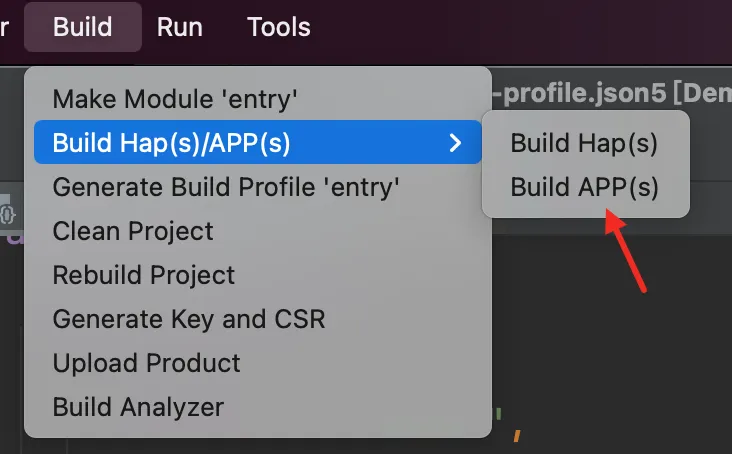This screenshot has width=732, height=454.
Task: Click the orange code fragment at bottom right
Action: pos(517,436)
